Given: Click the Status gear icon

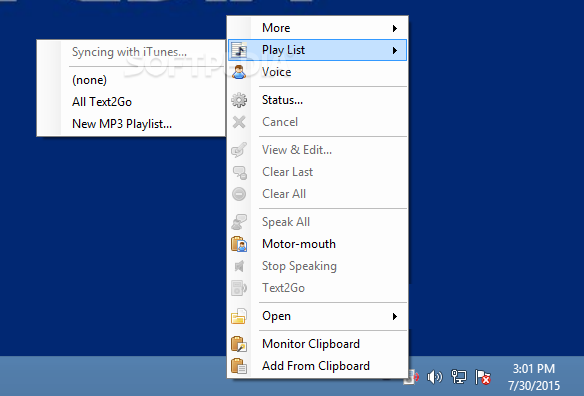Looking at the screenshot, I should [239, 100].
